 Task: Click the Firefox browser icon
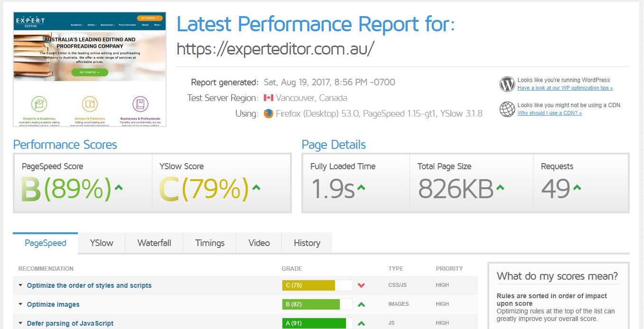pyautogui.click(x=269, y=114)
